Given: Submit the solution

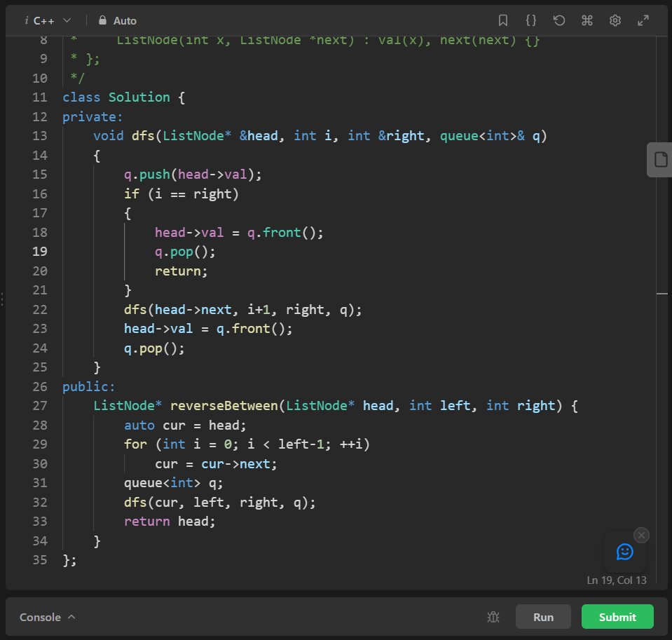Looking at the screenshot, I should click(617, 617).
